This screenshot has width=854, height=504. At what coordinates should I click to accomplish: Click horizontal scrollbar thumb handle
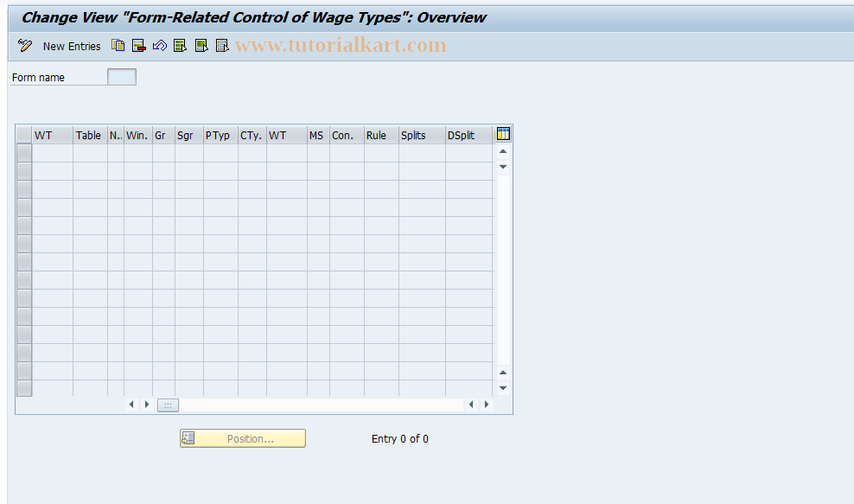[x=168, y=405]
